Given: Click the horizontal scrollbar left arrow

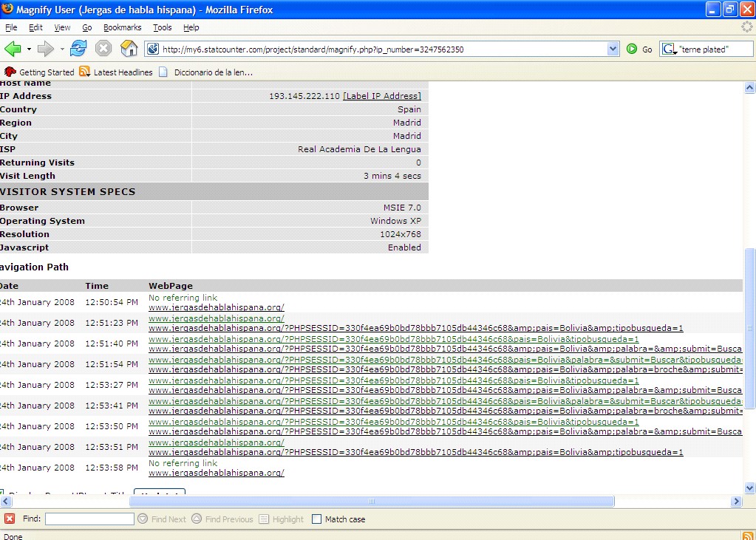Looking at the screenshot, I should (5, 501).
